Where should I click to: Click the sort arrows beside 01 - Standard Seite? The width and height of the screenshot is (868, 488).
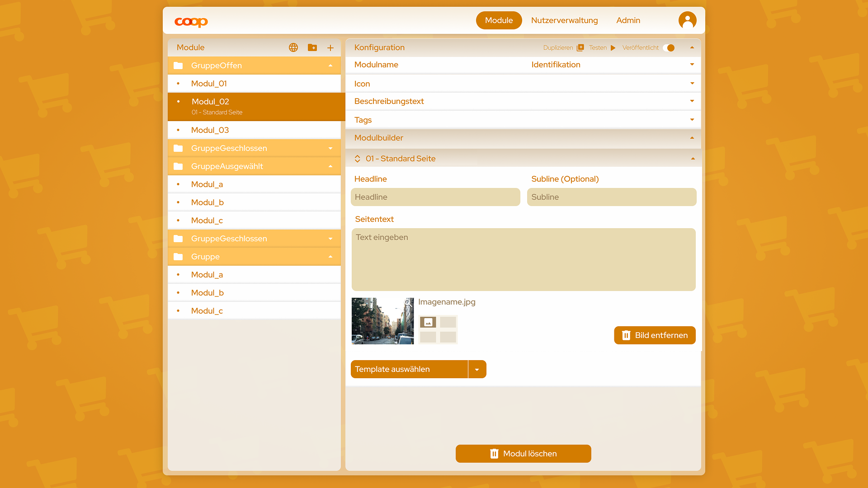point(357,159)
